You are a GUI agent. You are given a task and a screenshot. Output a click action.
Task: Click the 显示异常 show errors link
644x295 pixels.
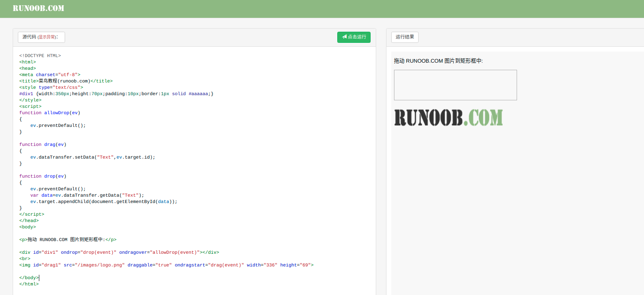click(47, 37)
